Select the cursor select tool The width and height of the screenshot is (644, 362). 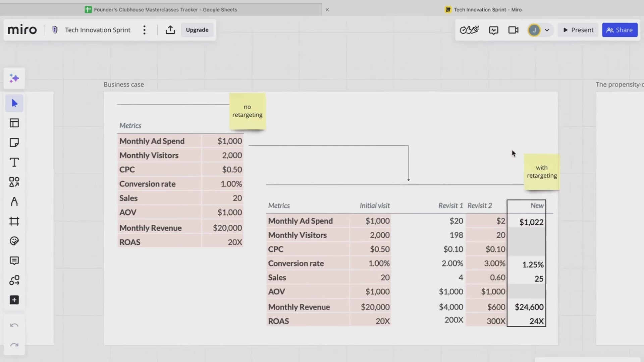pyautogui.click(x=14, y=103)
